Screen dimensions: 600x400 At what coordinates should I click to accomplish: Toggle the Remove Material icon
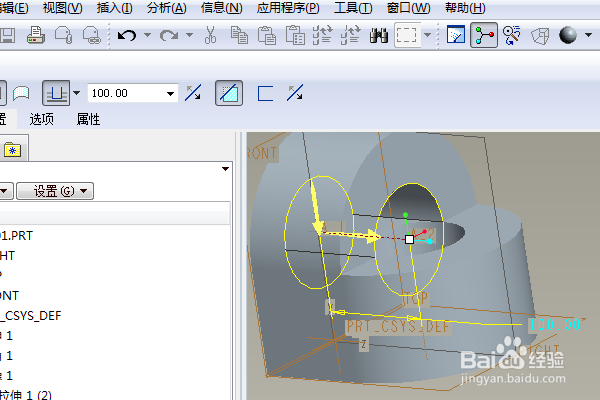point(229,93)
